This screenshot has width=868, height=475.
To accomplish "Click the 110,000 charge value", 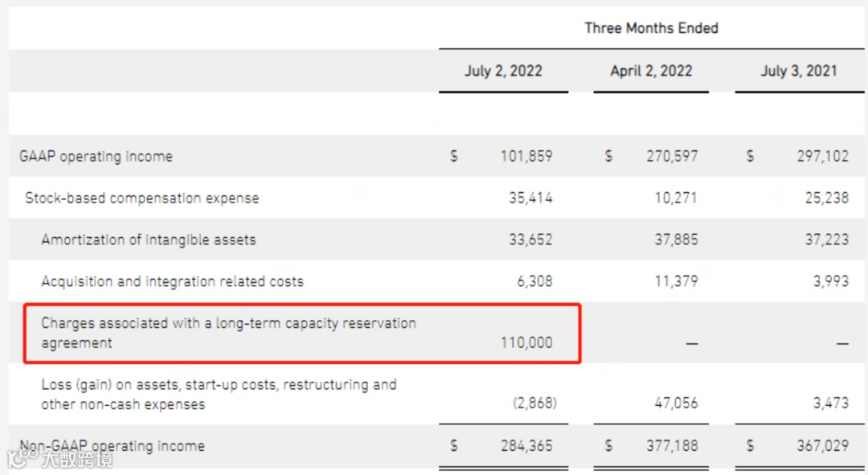I will click(526, 343).
